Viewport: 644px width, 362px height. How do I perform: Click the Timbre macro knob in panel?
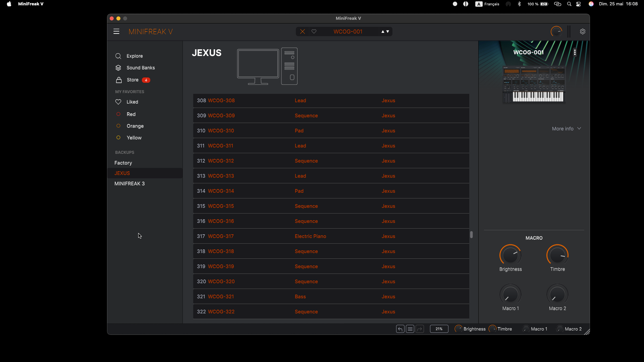coord(557,255)
